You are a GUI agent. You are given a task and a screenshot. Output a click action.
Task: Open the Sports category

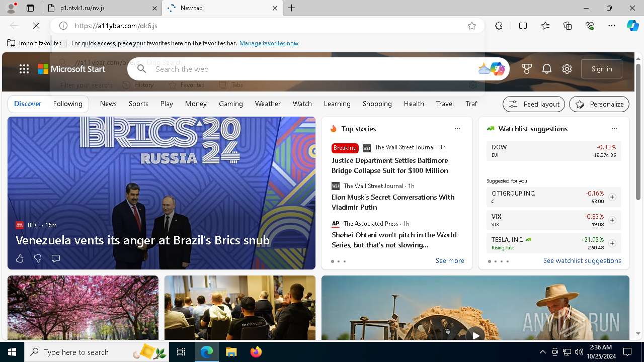[138, 104]
